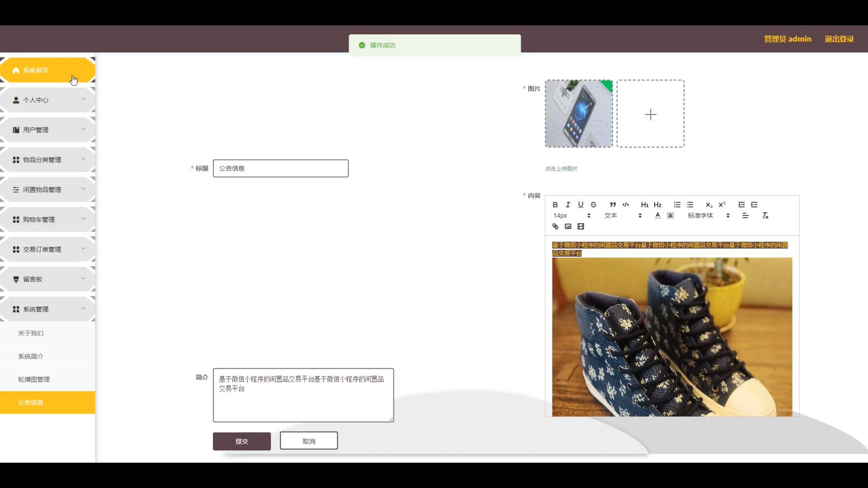Apply Heading 2 style
The image size is (868, 488).
tap(657, 205)
